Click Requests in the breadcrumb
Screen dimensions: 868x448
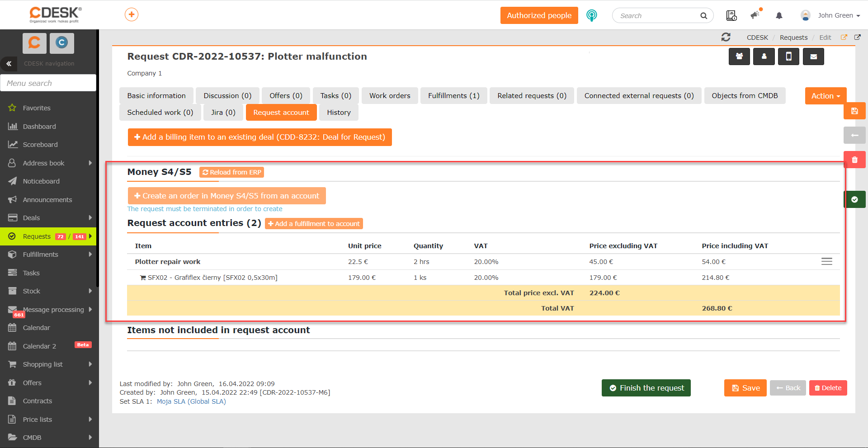coord(793,38)
